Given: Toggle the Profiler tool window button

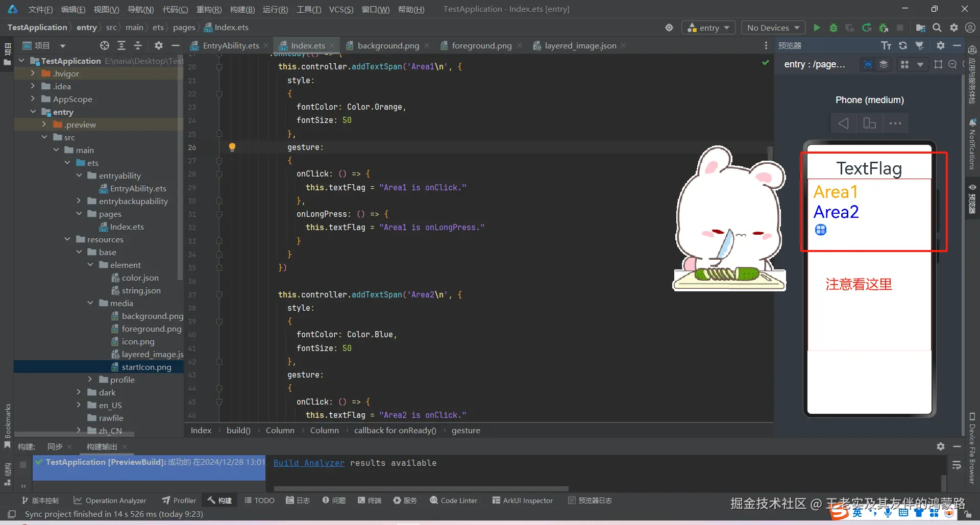Looking at the screenshot, I should 179,501.
